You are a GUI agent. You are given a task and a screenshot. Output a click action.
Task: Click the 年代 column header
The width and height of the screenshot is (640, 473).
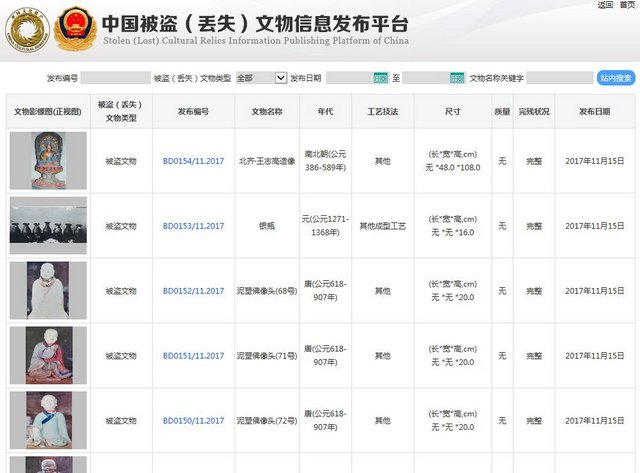pos(325,111)
